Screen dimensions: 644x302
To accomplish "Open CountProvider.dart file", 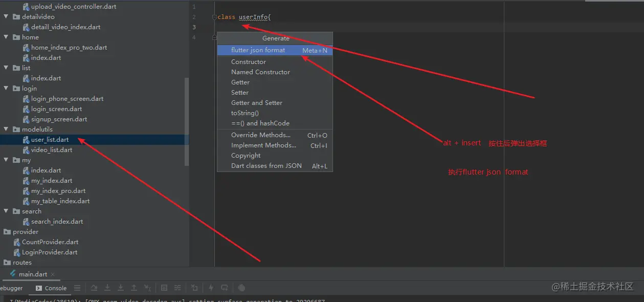I will 50,242.
